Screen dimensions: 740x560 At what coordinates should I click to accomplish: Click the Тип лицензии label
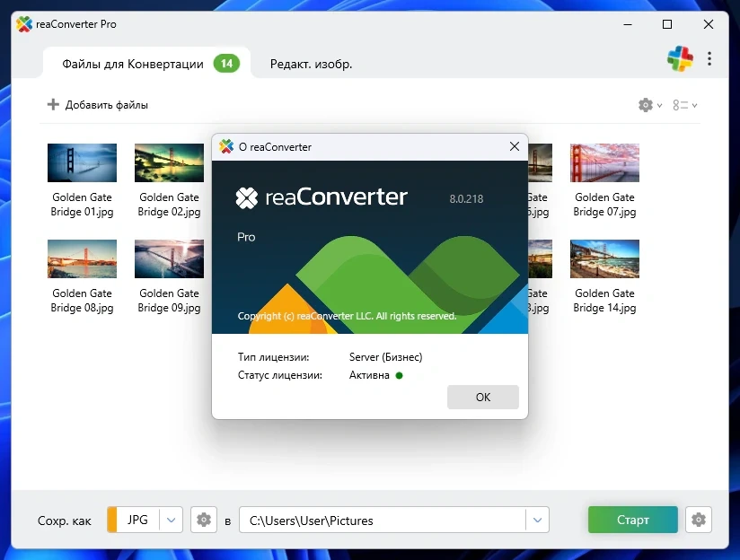[x=273, y=357]
